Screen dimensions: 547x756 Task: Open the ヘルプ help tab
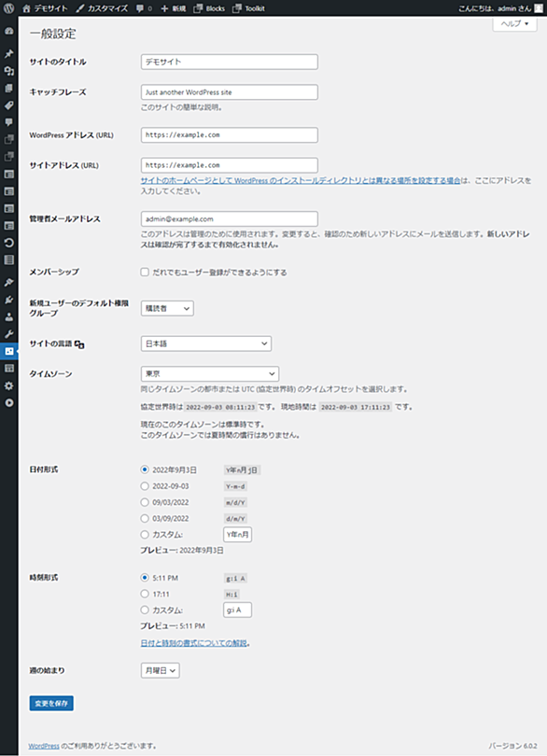tap(514, 23)
